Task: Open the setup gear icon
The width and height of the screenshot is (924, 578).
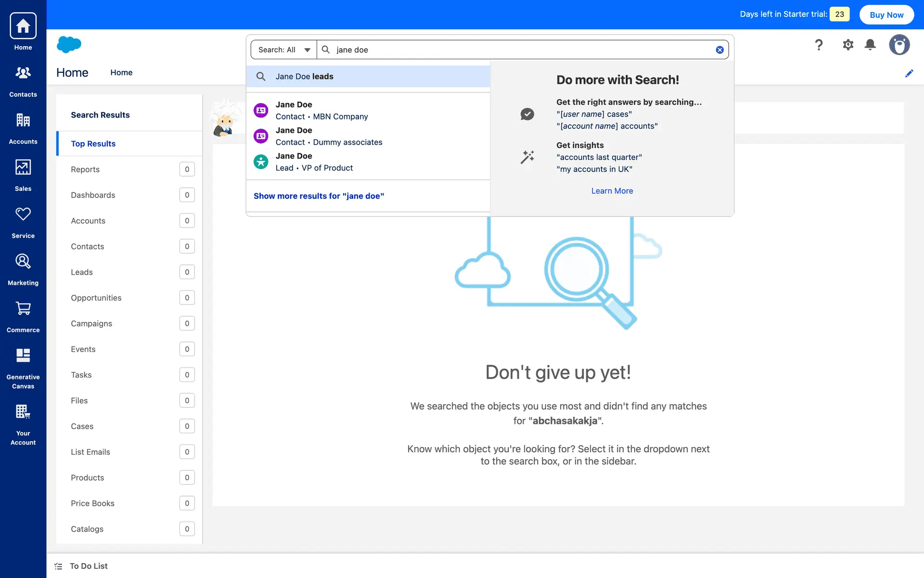Action: [847, 45]
